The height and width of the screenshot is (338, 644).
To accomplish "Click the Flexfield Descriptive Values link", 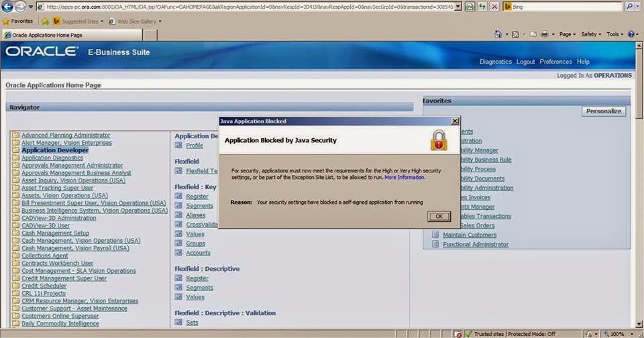I will [x=195, y=297].
